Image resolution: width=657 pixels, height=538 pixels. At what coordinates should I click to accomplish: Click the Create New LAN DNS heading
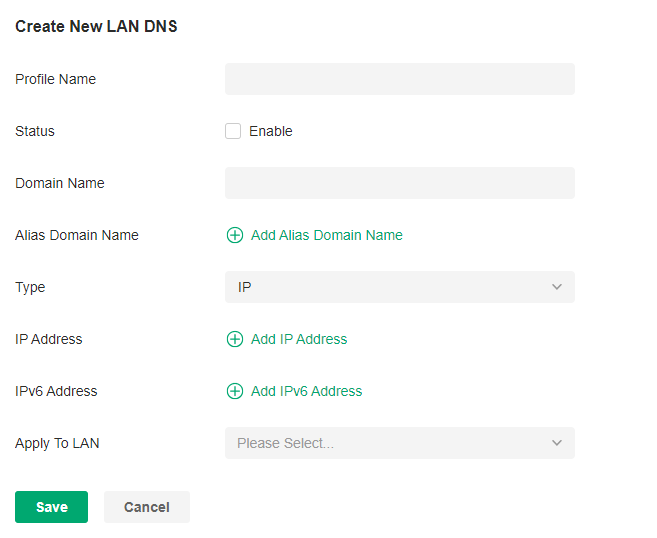[96, 26]
